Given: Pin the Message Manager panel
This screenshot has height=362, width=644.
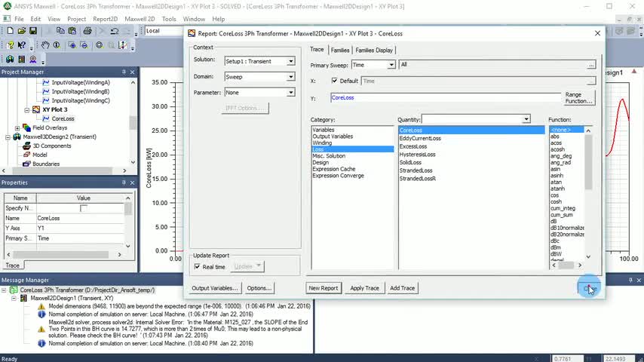Looking at the screenshot, I should [630, 280].
